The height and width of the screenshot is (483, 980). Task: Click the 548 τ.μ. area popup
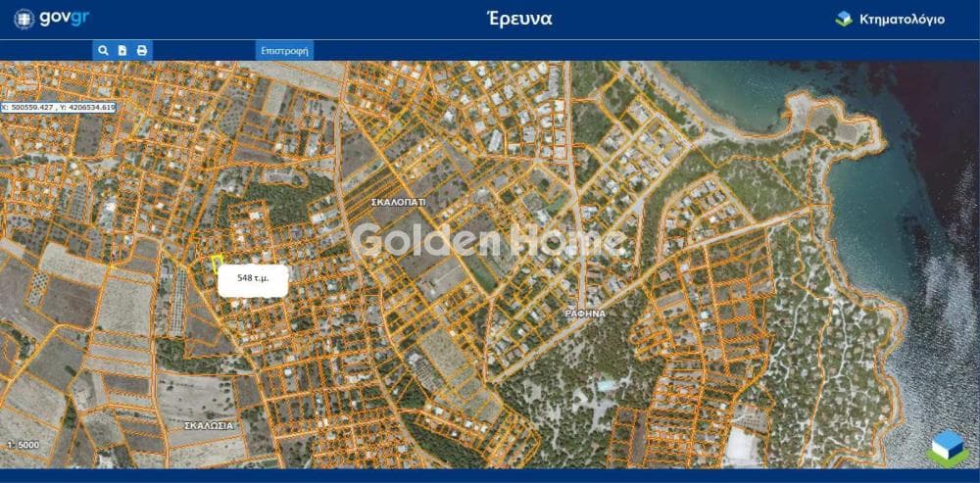point(253,280)
